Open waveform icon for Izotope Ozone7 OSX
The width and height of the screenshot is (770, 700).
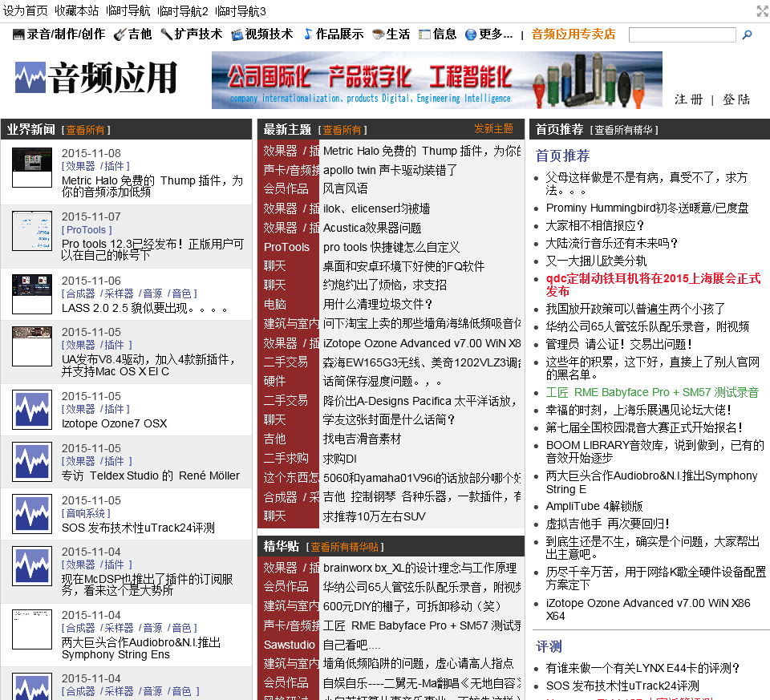pos(32,410)
